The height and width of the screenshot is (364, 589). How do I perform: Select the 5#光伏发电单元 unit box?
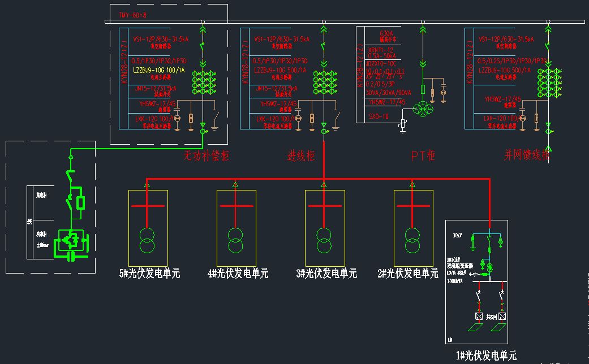point(149,229)
